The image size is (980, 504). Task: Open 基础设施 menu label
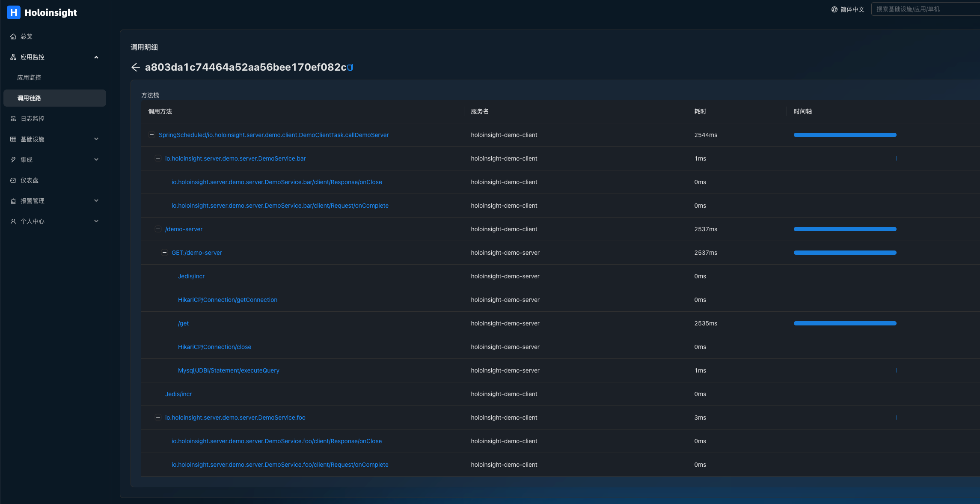[x=33, y=139]
